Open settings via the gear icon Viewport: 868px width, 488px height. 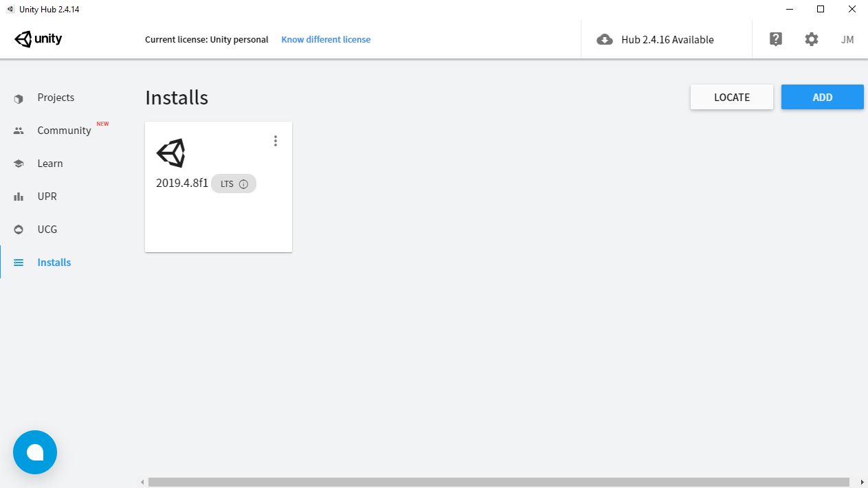click(812, 39)
